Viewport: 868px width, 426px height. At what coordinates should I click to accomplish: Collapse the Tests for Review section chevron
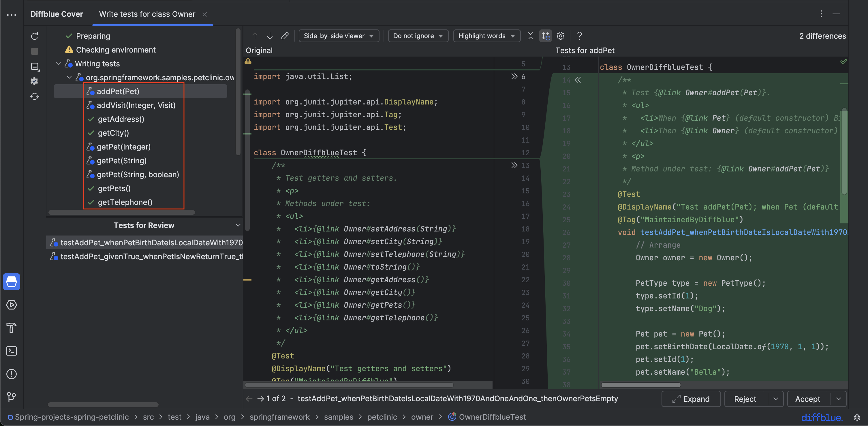click(x=238, y=225)
